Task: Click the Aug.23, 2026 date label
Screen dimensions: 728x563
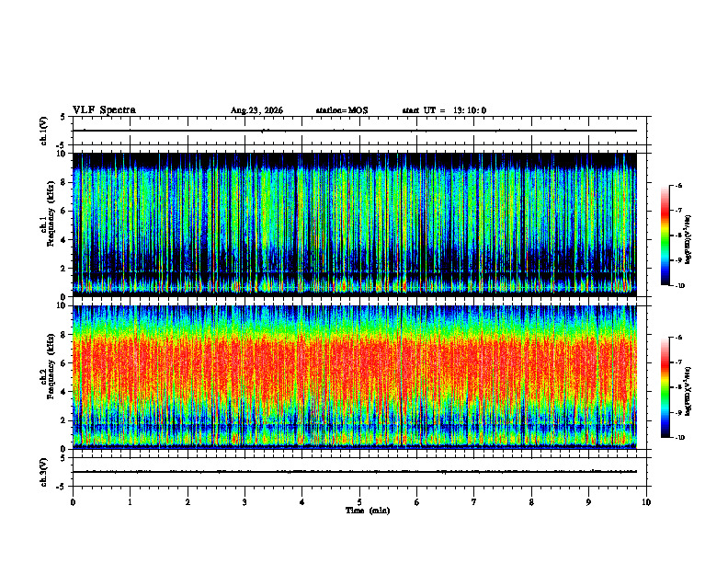Action: coord(256,110)
